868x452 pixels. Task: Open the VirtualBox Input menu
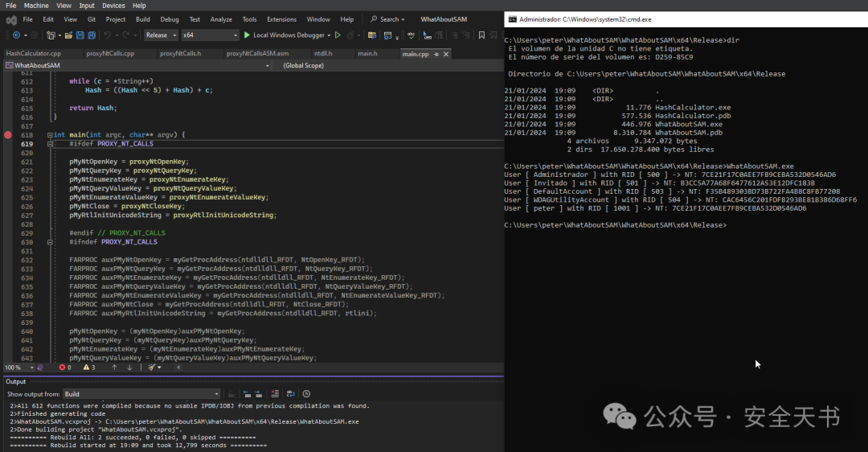[x=86, y=6]
